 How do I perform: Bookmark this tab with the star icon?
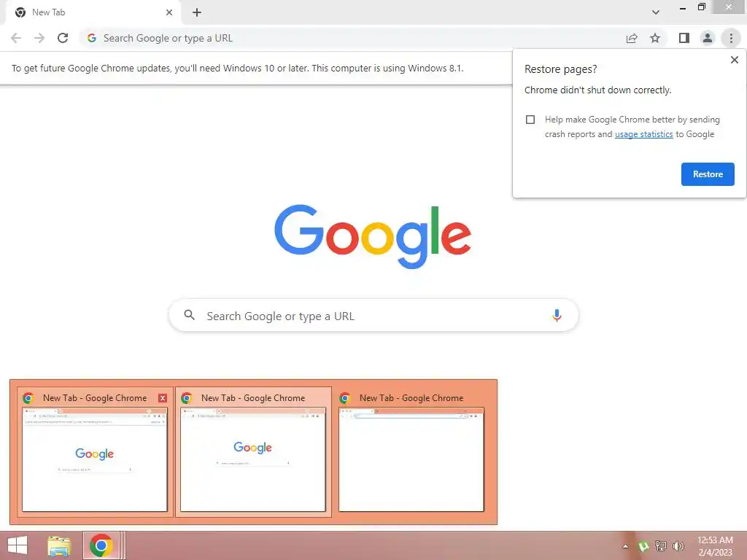coord(655,38)
